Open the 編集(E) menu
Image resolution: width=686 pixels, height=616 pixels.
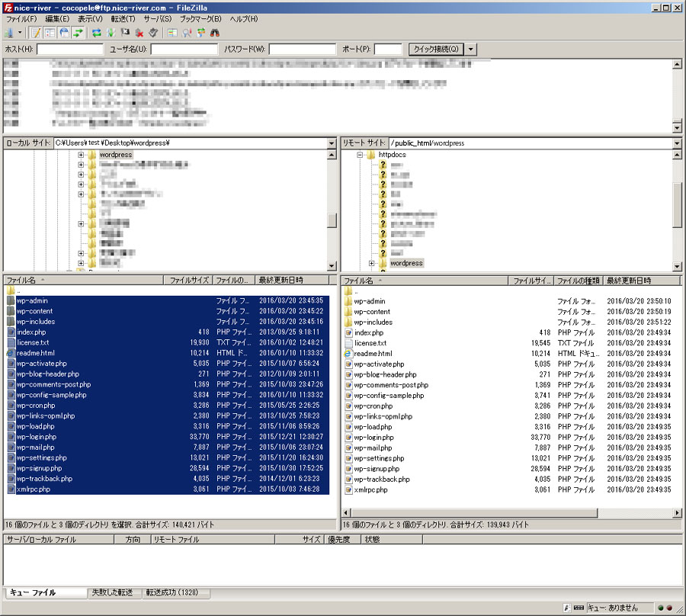pyautogui.click(x=57, y=19)
